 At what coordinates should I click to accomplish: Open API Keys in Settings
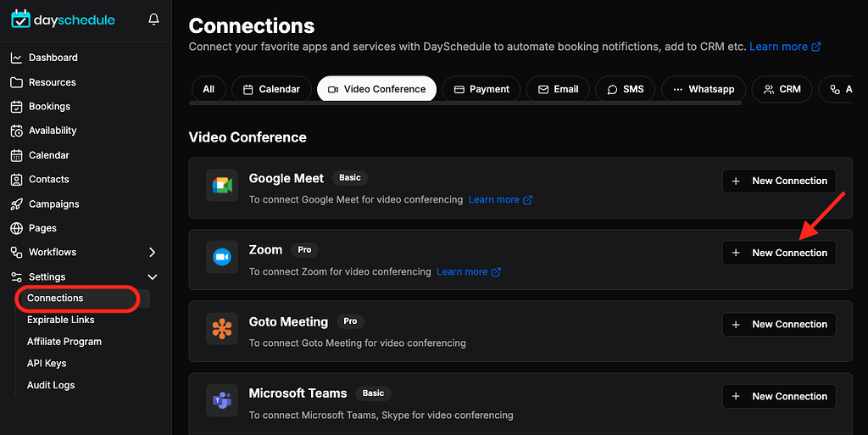click(x=47, y=363)
